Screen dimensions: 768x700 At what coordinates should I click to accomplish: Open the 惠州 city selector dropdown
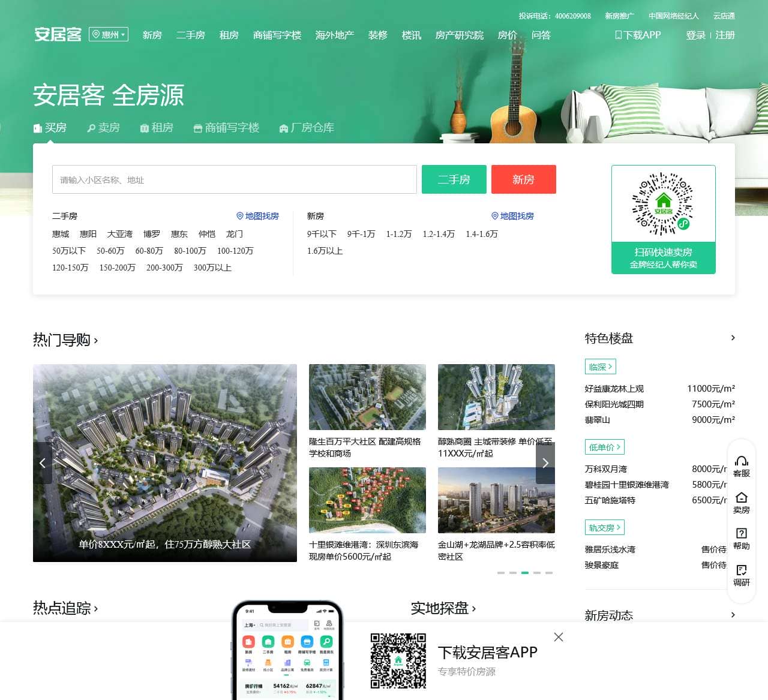109,34
